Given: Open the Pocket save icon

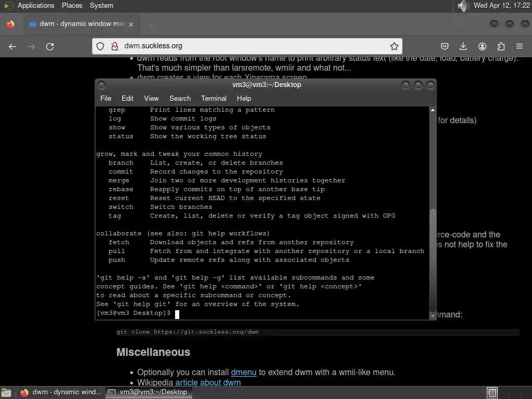Looking at the screenshot, I should point(445,46).
